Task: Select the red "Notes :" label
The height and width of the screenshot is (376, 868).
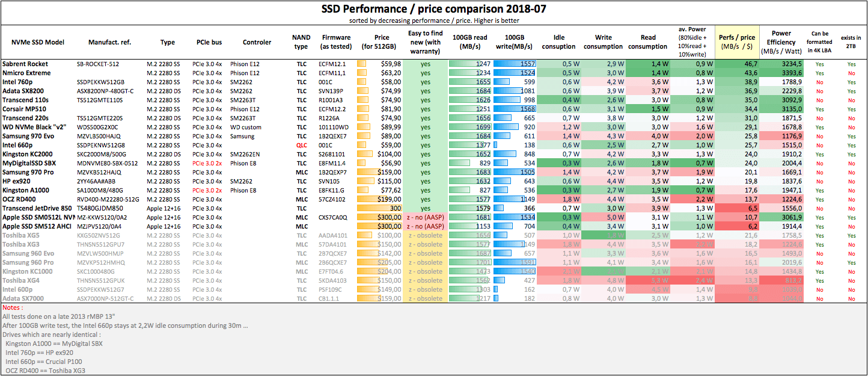Action: tap(13, 307)
